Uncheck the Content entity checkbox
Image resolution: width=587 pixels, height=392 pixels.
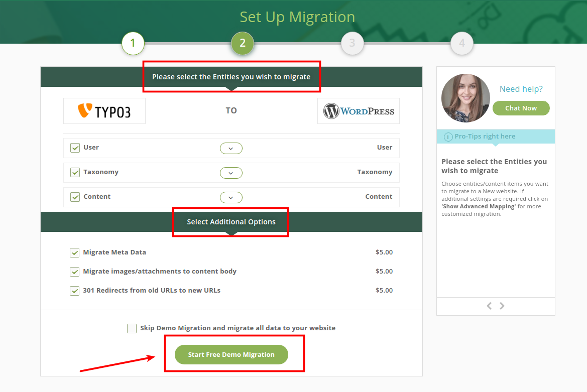click(75, 197)
